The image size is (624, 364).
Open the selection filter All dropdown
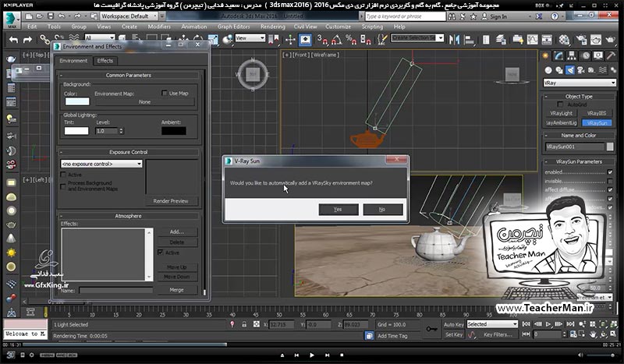click(100, 37)
